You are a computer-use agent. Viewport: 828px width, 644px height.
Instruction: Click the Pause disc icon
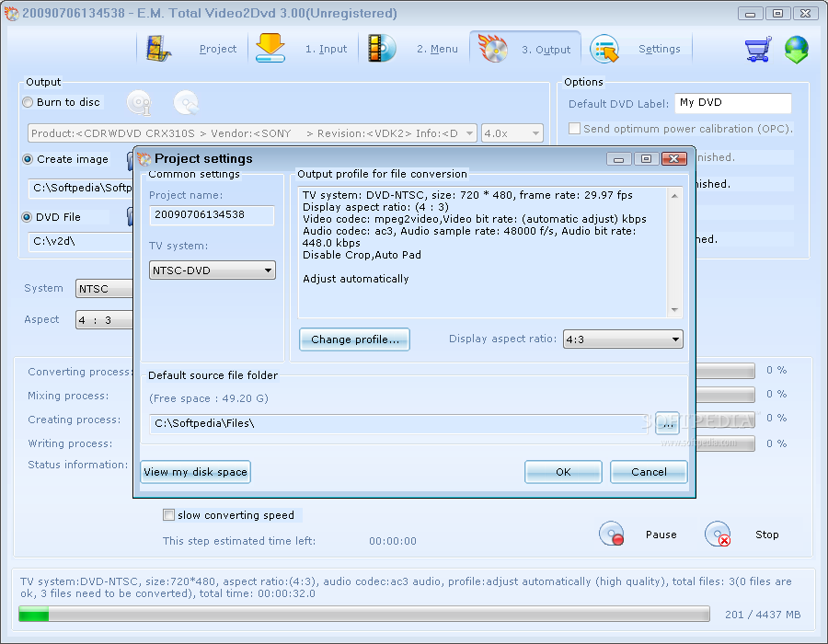(612, 534)
